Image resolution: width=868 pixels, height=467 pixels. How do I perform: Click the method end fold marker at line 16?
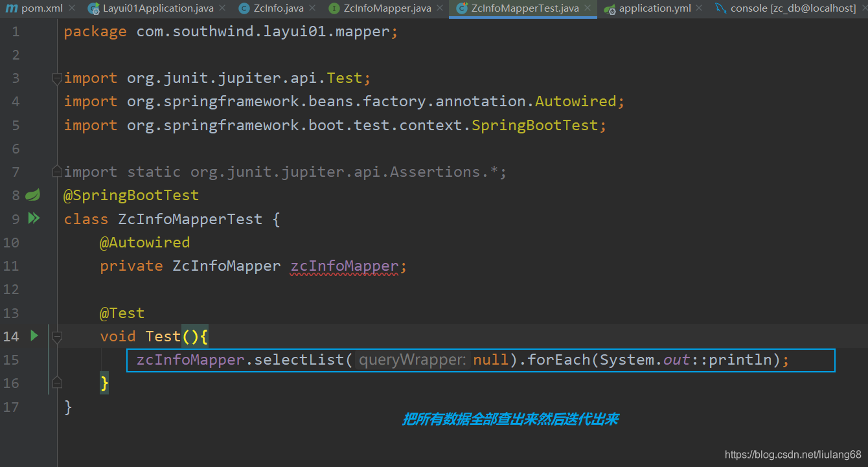(57, 382)
